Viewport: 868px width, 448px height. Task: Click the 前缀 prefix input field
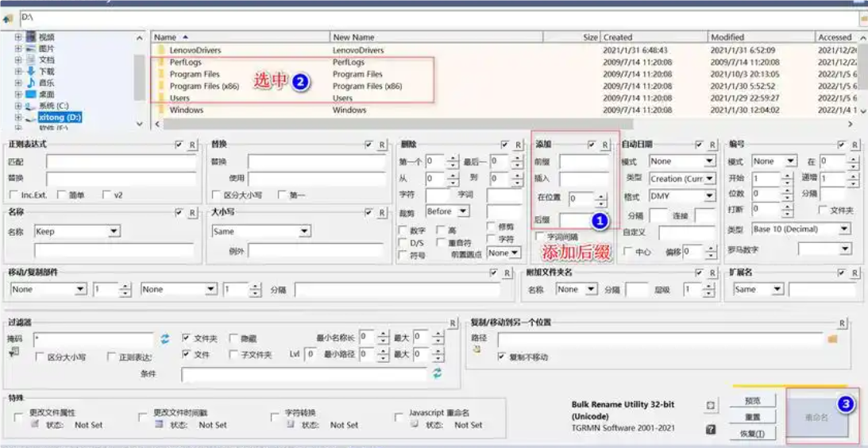click(584, 162)
